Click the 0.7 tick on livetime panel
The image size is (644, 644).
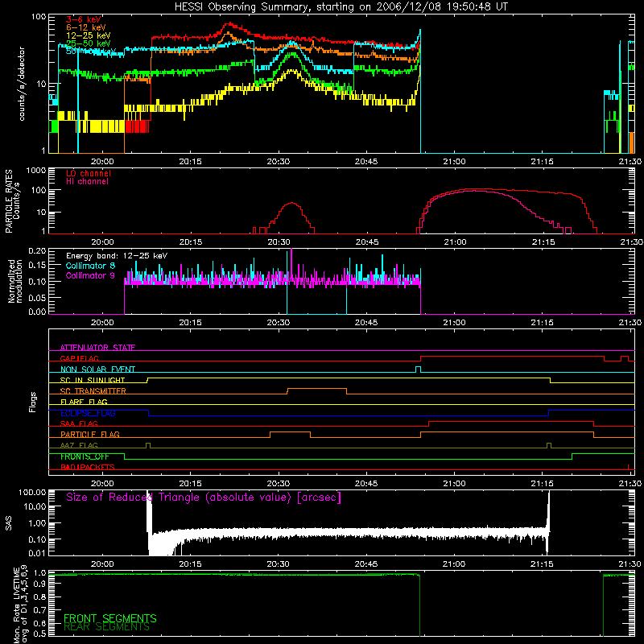(x=40, y=610)
